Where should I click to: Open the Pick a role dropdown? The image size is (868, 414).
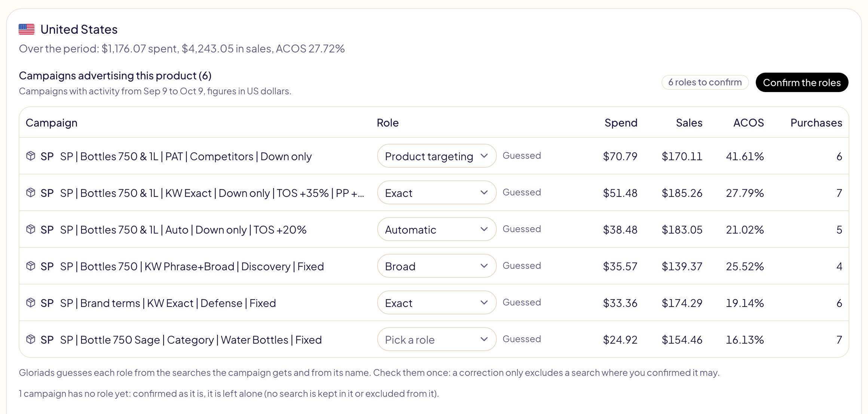[437, 339]
